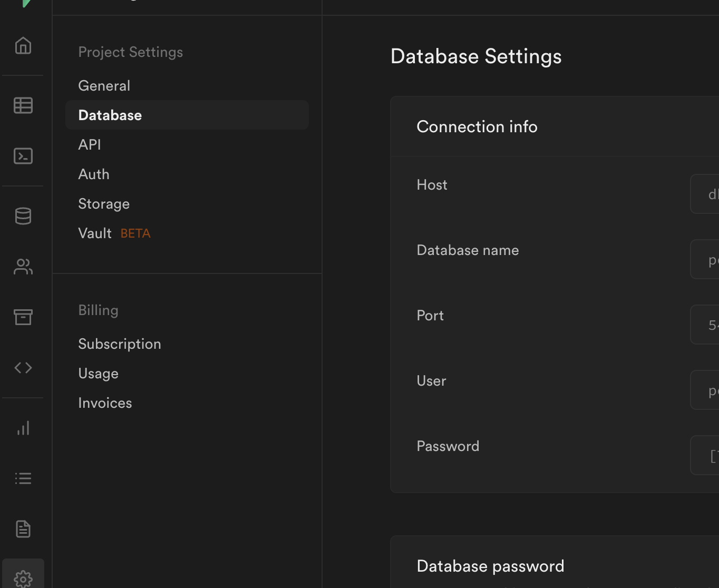Click the Database name input field
This screenshot has width=719, height=588.
pos(705,259)
